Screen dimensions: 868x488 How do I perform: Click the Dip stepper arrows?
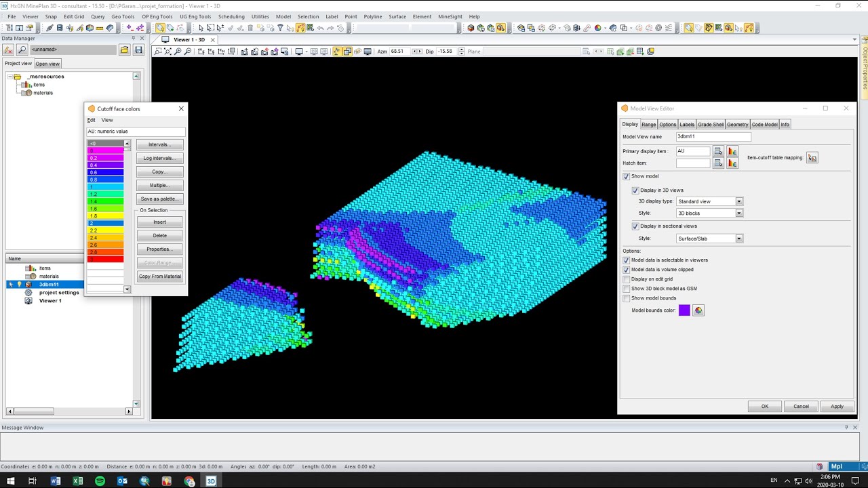[462, 52]
